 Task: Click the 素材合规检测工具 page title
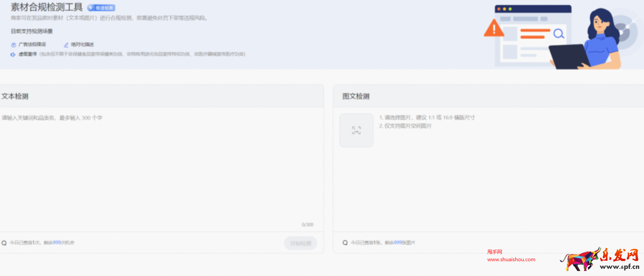(47, 7)
